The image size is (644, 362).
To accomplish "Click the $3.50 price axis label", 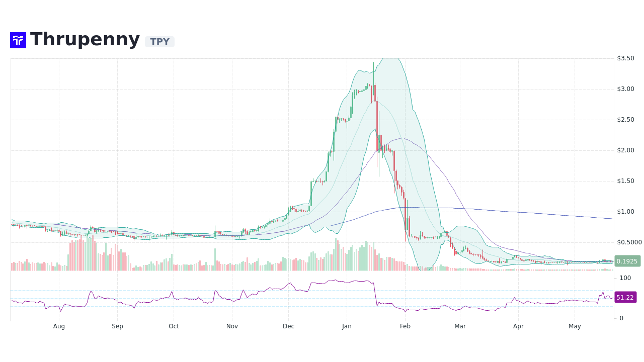I will click(625, 58).
